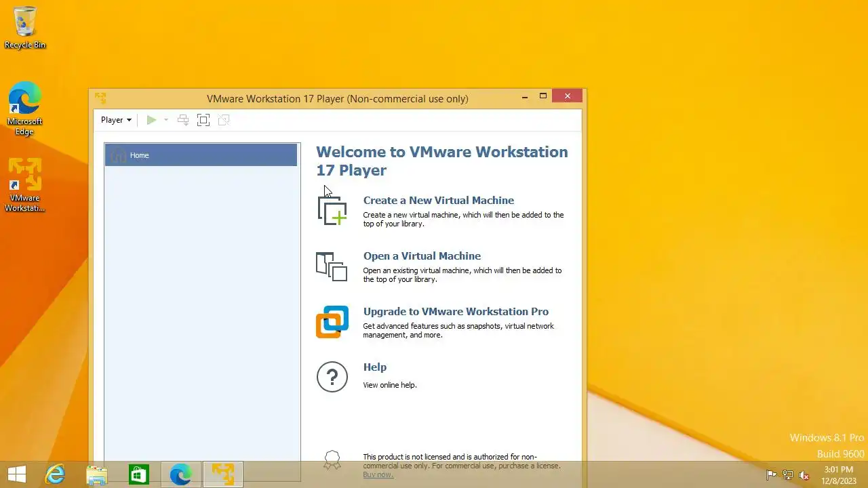Screen dimensions: 868x488
Task: Select the VMware Workstation desktop shortcut
Action: 25,185
